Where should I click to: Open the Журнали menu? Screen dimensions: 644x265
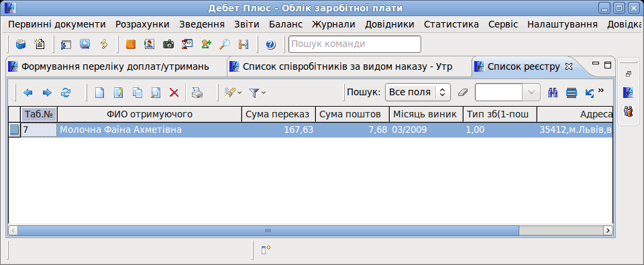(333, 24)
